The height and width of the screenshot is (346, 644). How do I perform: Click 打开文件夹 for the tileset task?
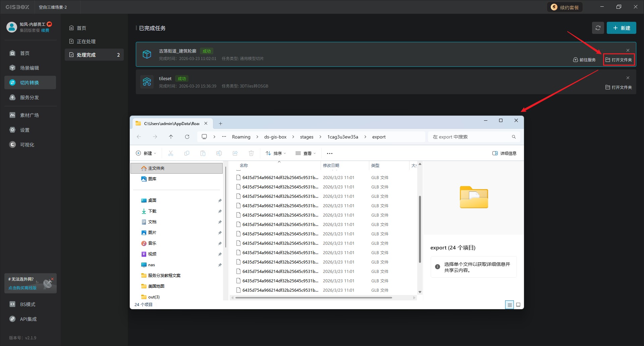619,88
